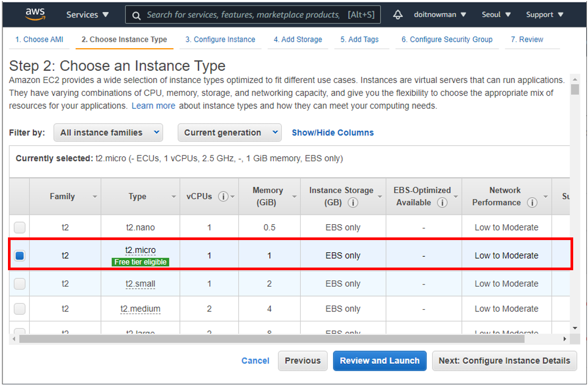Select the t2.medium instance checkbox
588x386 pixels.
pyautogui.click(x=20, y=309)
